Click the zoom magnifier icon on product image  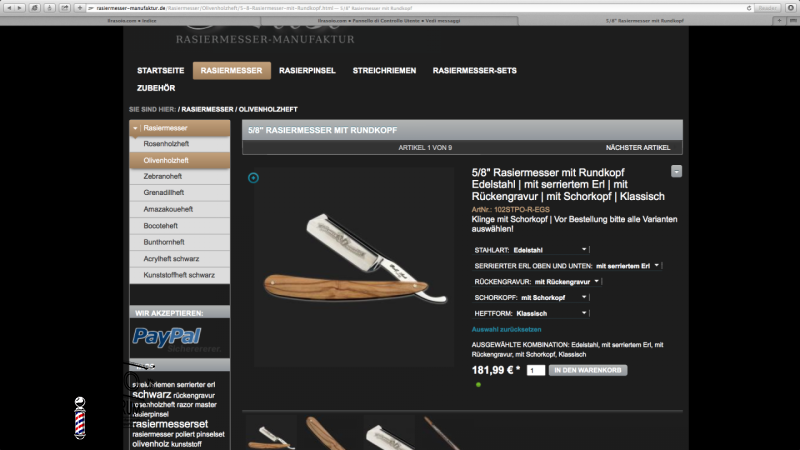(x=253, y=178)
